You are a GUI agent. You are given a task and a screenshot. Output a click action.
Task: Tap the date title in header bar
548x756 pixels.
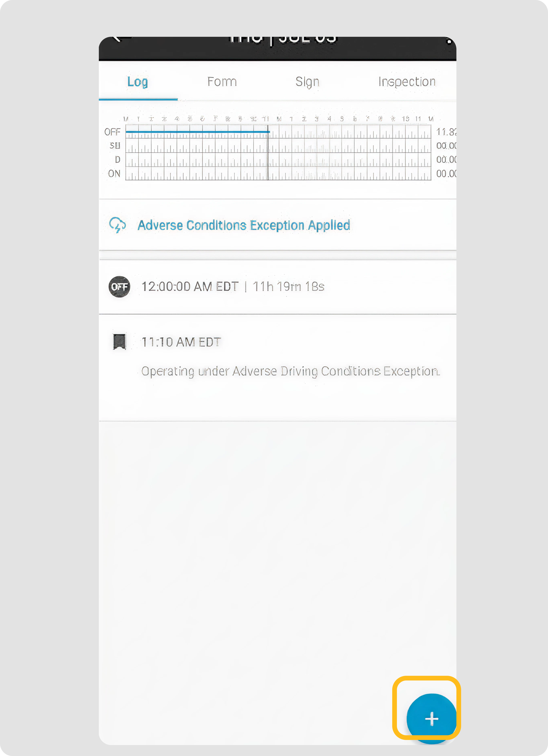283,41
